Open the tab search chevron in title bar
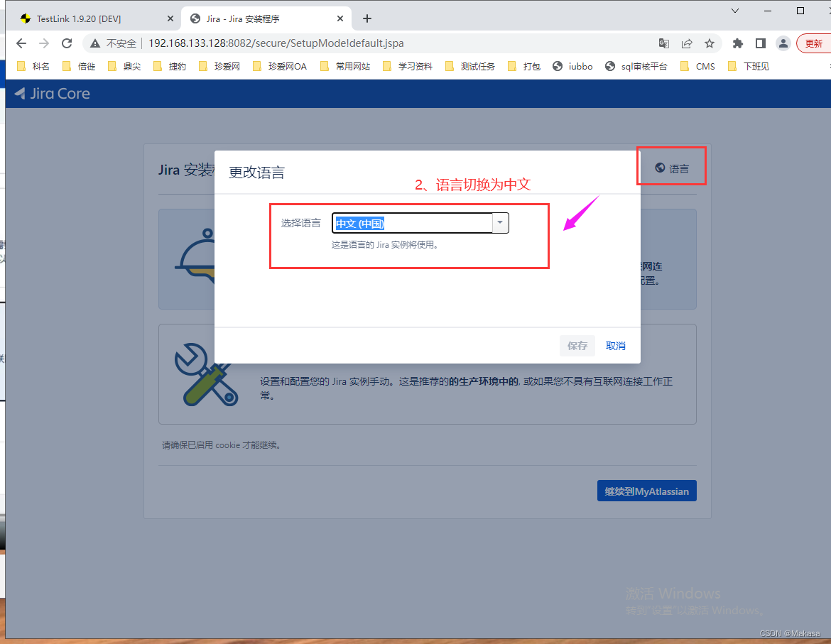Screen dimensions: 831x644 click(735, 11)
